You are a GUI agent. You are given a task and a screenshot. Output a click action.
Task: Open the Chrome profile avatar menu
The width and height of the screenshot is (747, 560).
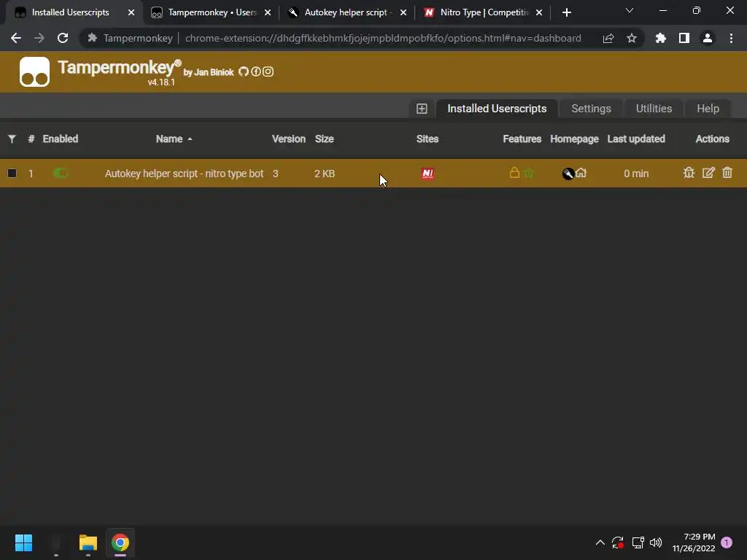pos(708,38)
